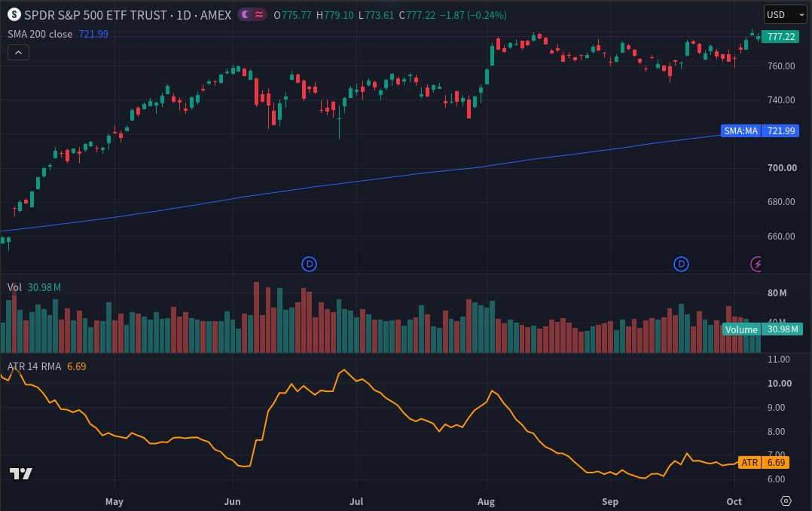
Task: Select the Vol indicator legend
Action: pos(14,287)
